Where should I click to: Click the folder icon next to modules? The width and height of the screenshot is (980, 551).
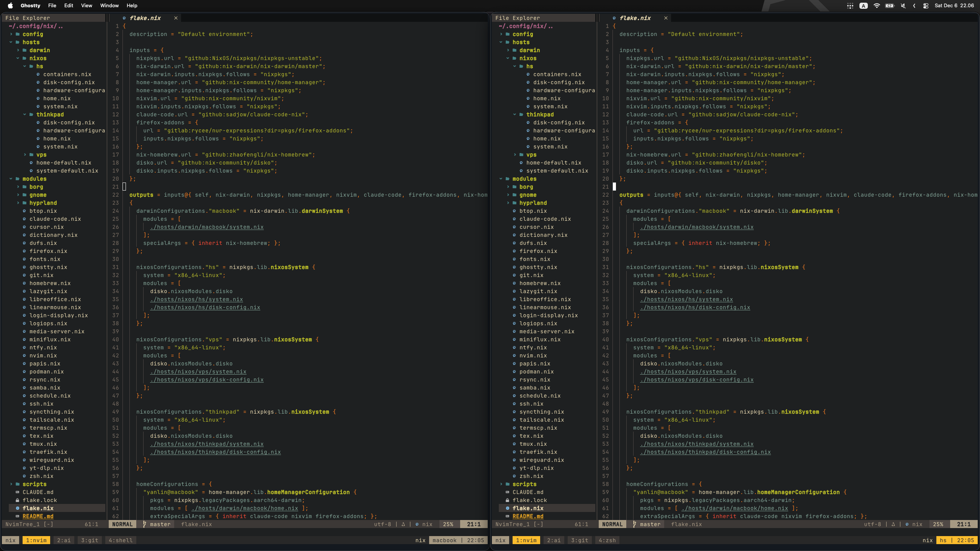[x=18, y=179]
